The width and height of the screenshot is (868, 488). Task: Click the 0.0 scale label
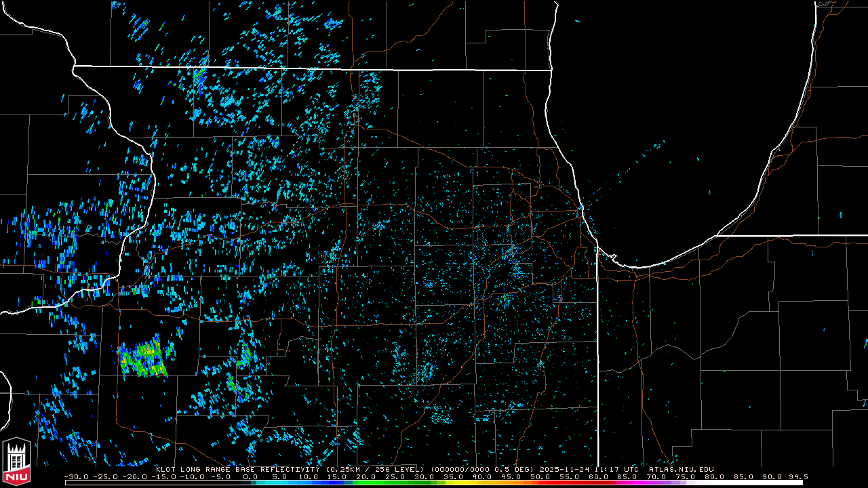(x=250, y=476)
